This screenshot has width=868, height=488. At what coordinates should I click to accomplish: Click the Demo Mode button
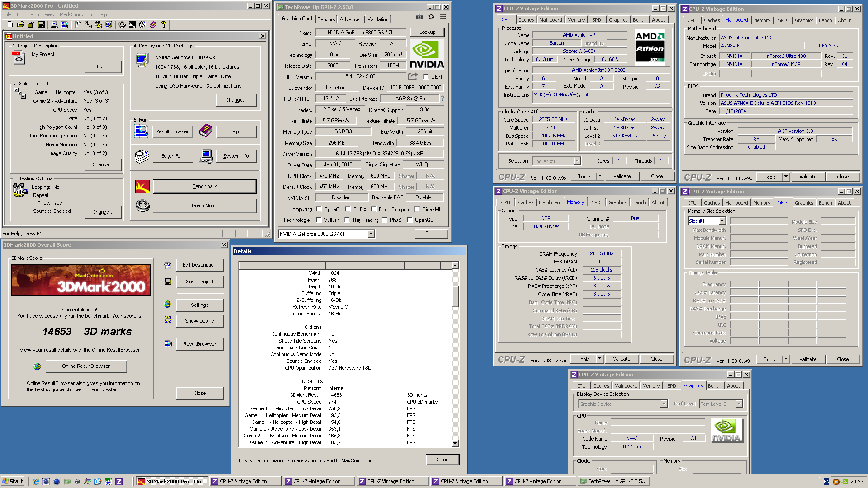[x=204, y=206]
